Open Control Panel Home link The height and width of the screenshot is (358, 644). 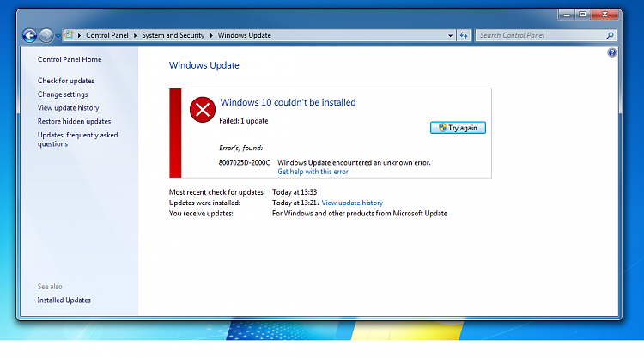70,59
